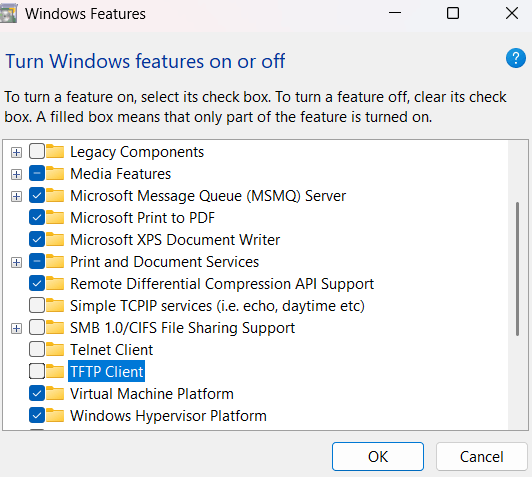Uncheck the Virtual Machine Platform checkbox

37,394
